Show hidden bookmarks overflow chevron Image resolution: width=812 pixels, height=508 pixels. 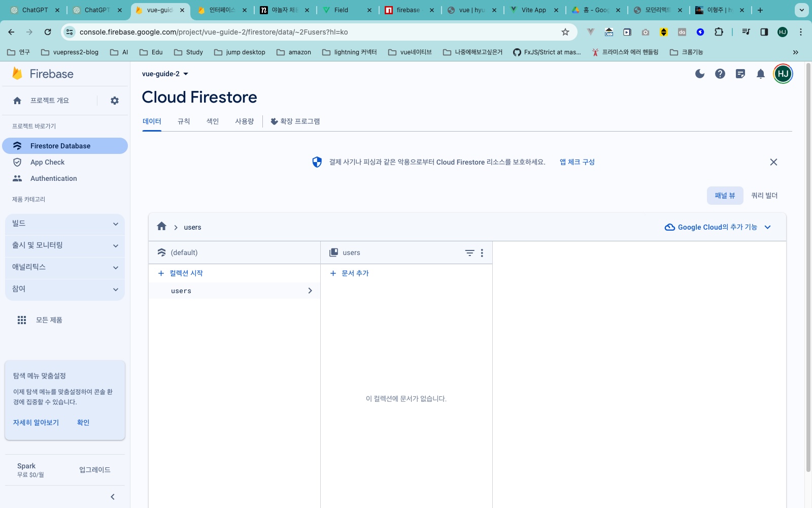[796, 52]
